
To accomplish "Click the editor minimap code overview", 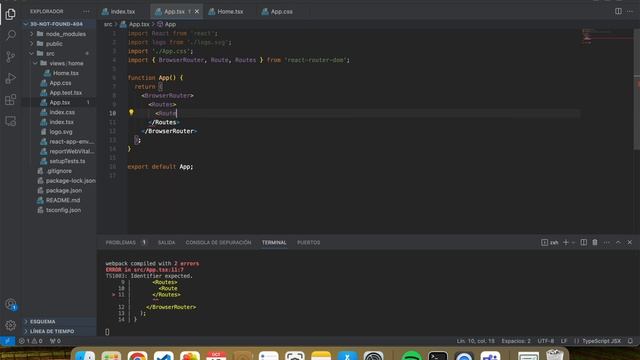I will (606, 37).
